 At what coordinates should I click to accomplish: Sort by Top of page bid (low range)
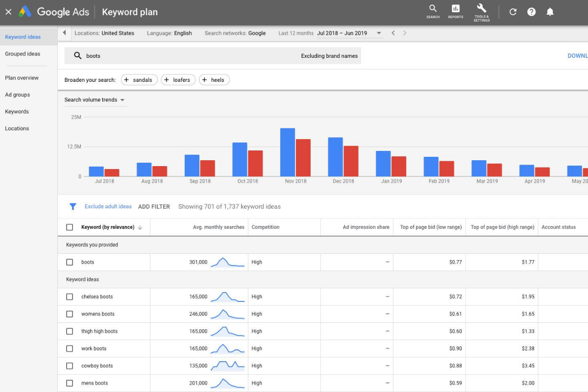point(431,227)
